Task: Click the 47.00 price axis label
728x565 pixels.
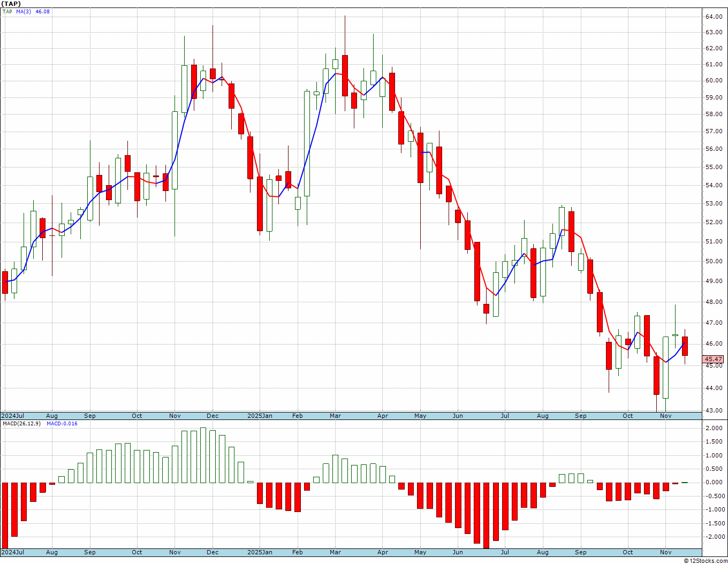Action: (x=714, y=323)
